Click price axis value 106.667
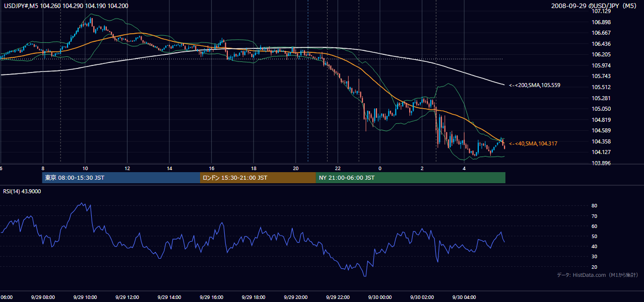This screenshot has height=302, width=644. 601,33
